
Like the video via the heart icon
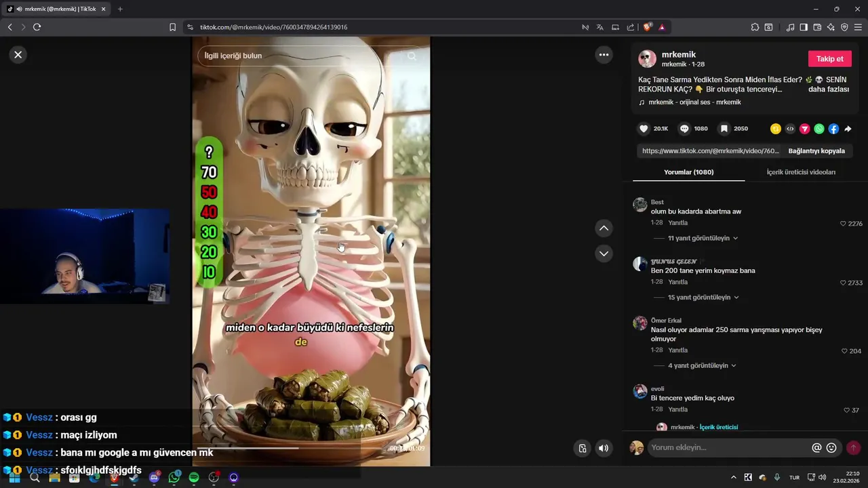644,129
